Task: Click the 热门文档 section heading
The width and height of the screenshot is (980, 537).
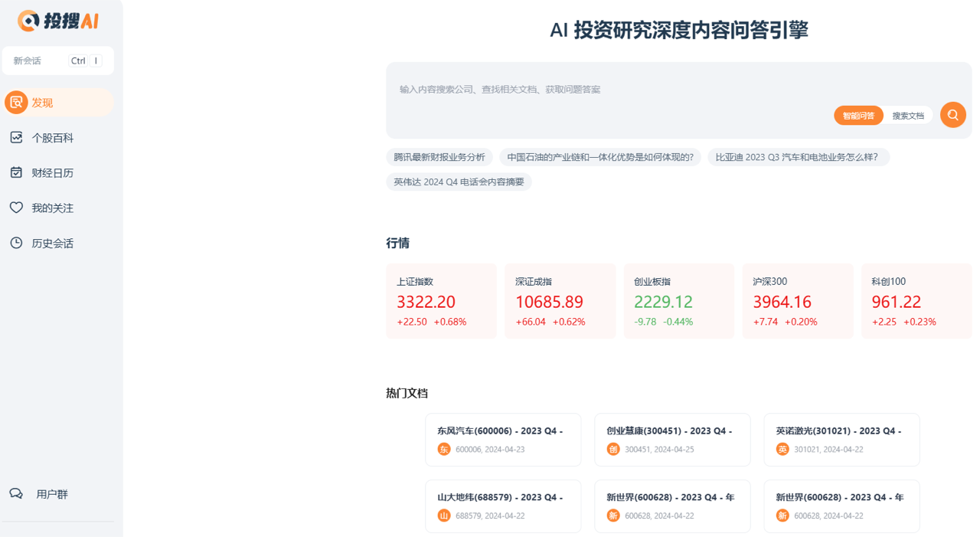Action: [407, 393]
